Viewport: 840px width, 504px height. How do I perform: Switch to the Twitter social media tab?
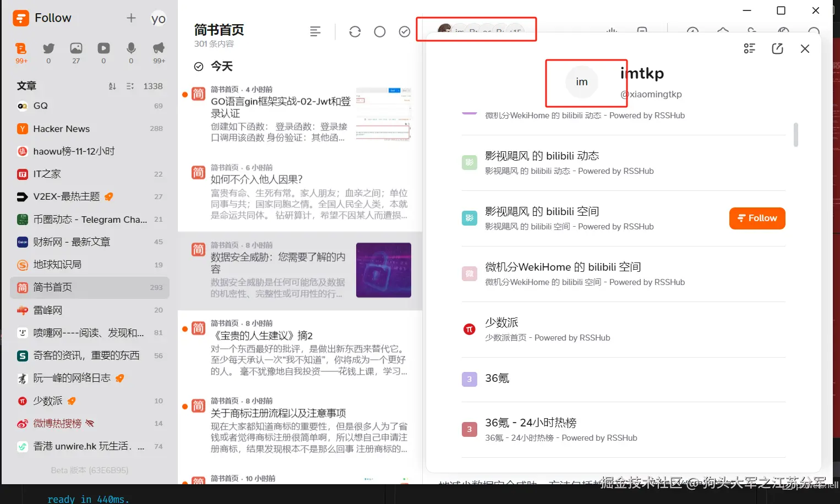pos(48,53)
